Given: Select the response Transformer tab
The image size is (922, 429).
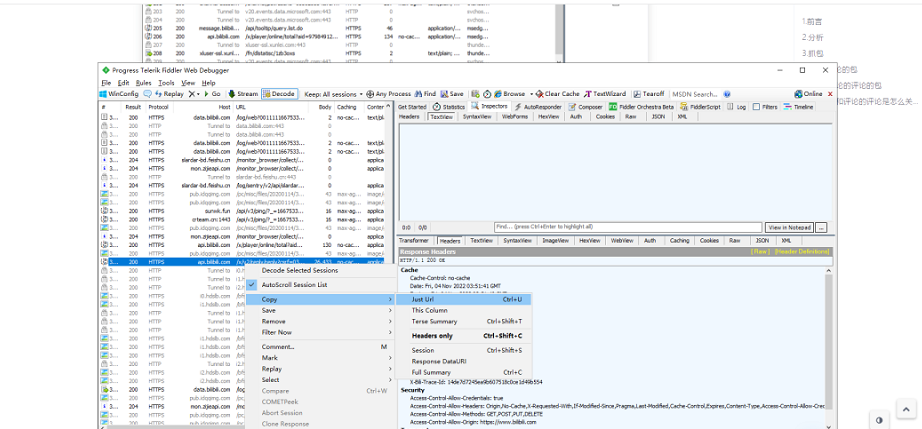Looking at the screenshot, I should point(414,241).
